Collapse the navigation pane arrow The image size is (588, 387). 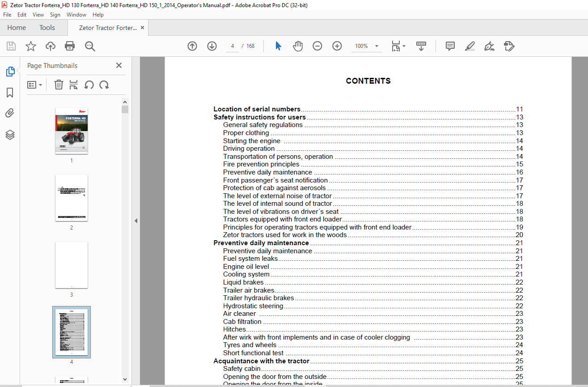click(x=135, y=221)
